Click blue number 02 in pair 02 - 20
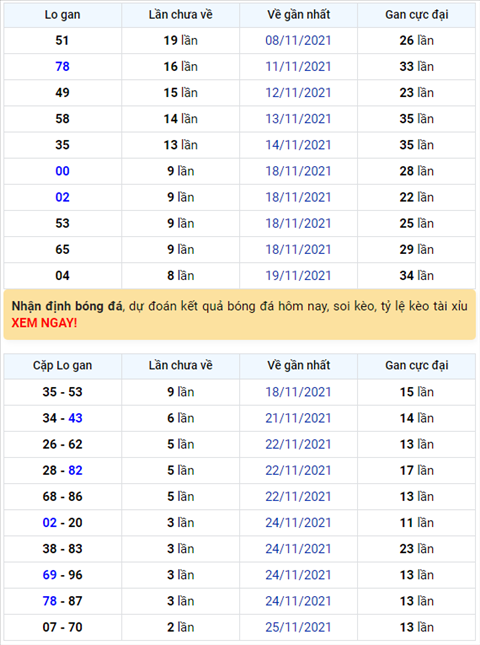 coord(49,523)
